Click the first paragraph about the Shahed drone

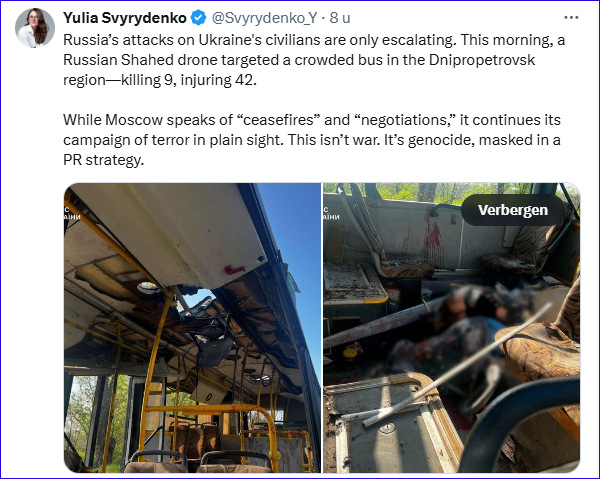click(x=314, y=60)
